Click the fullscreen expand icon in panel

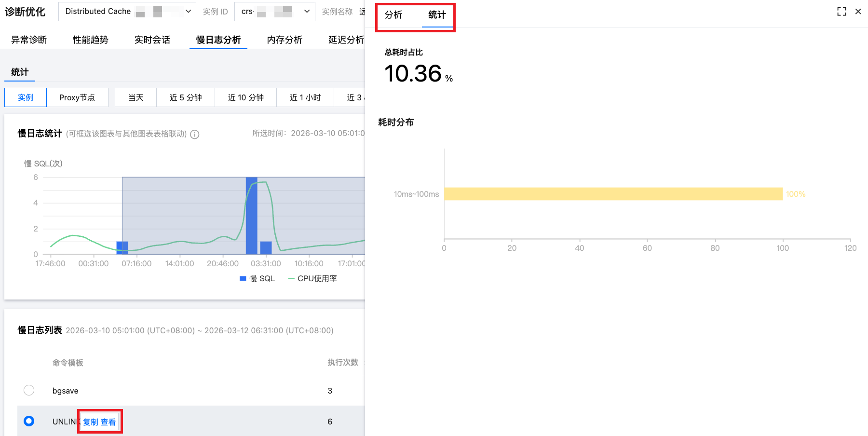coord(841,12)
